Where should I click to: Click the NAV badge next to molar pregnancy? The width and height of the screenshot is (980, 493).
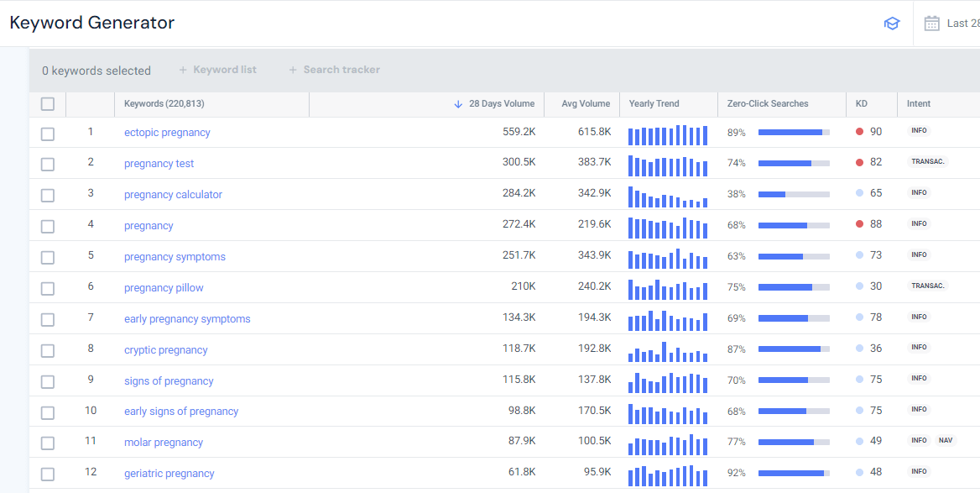pos(945,439)
